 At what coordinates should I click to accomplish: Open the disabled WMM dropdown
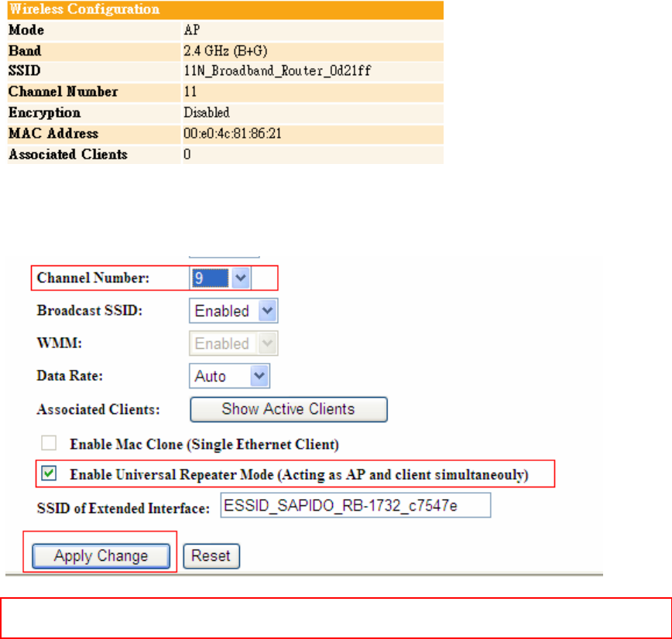[234, 343]
